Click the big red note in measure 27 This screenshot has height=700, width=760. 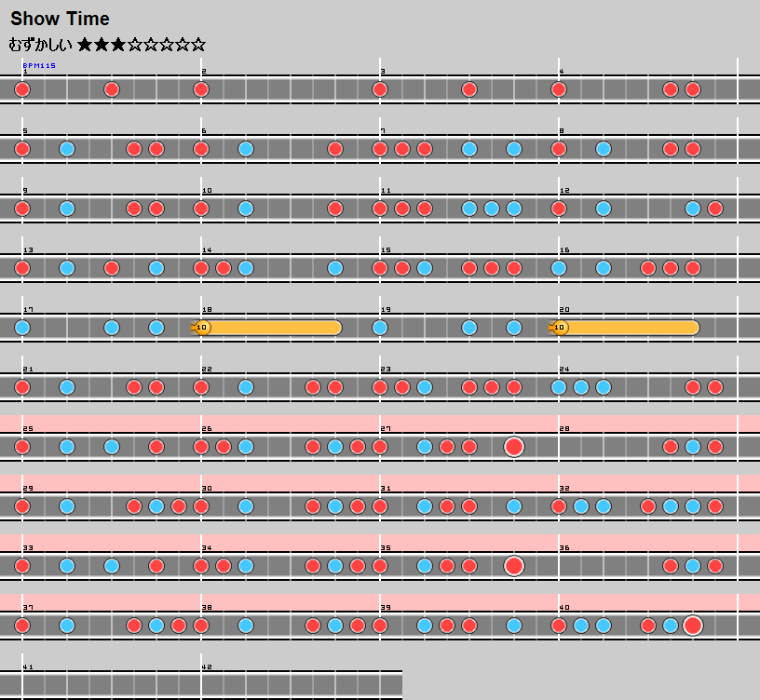tap(514, 447)
